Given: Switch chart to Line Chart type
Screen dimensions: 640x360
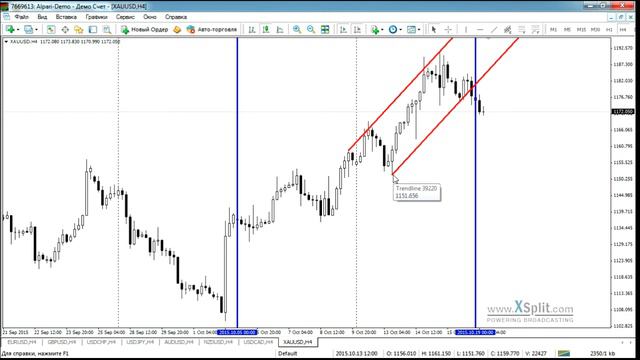Looking at the screenshot, I should [x=280, y=29].
